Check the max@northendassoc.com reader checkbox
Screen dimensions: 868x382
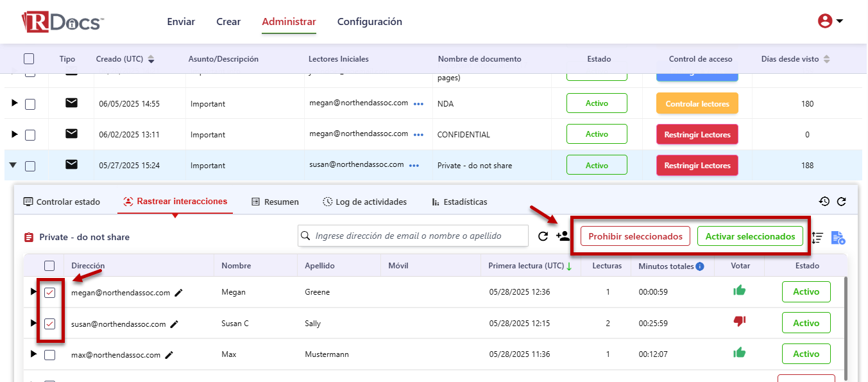(50, 354)
